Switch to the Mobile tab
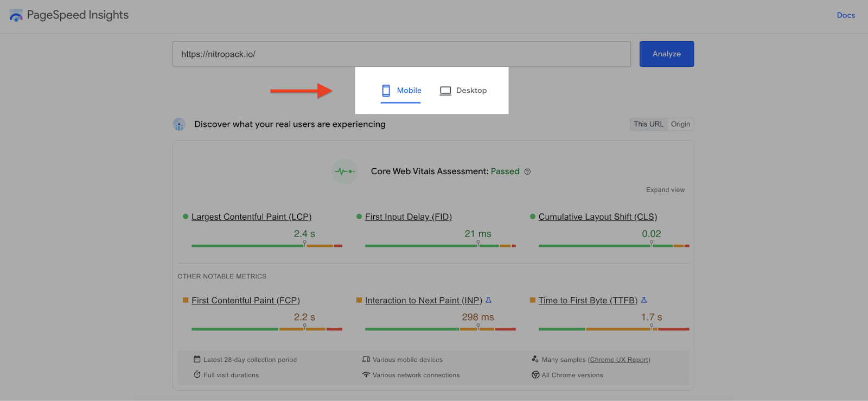The height and width of the screenshot is (401, 868). 401,91
